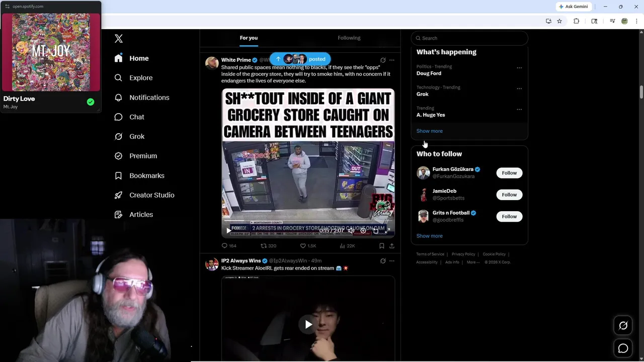
Task: Share the White Prime post
Action: tap(392, 246)
